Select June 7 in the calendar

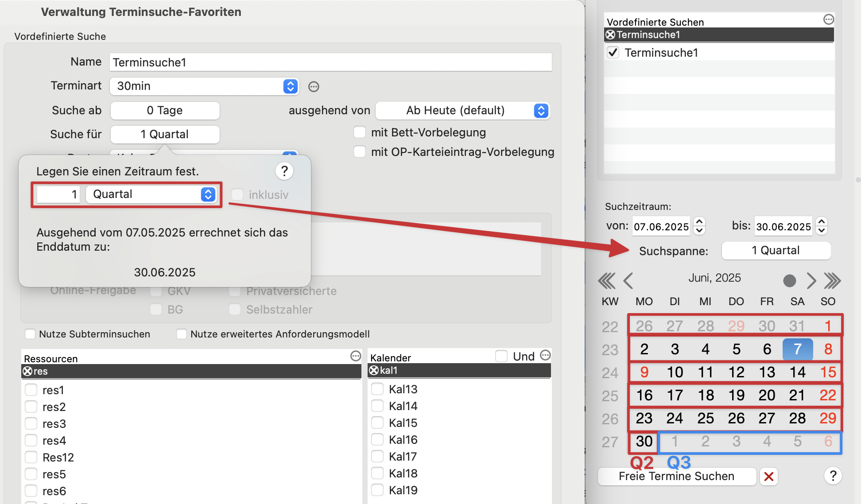(798, 349)
